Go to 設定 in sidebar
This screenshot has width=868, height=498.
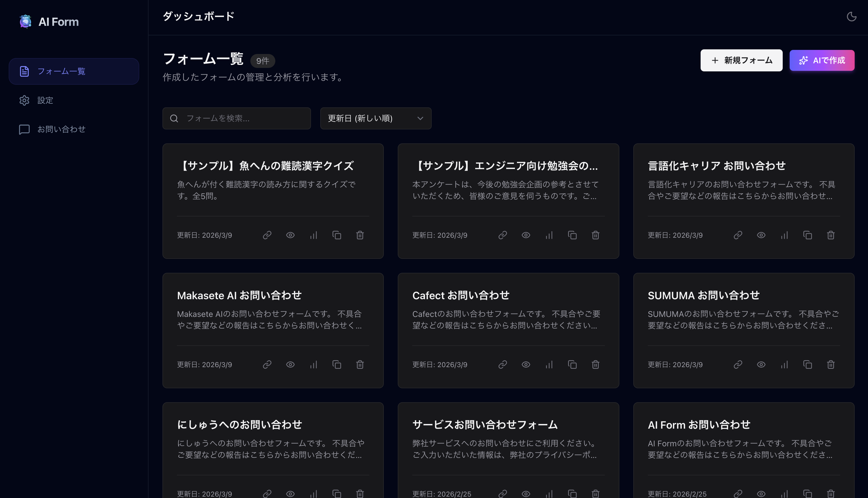tap(45, 100)
